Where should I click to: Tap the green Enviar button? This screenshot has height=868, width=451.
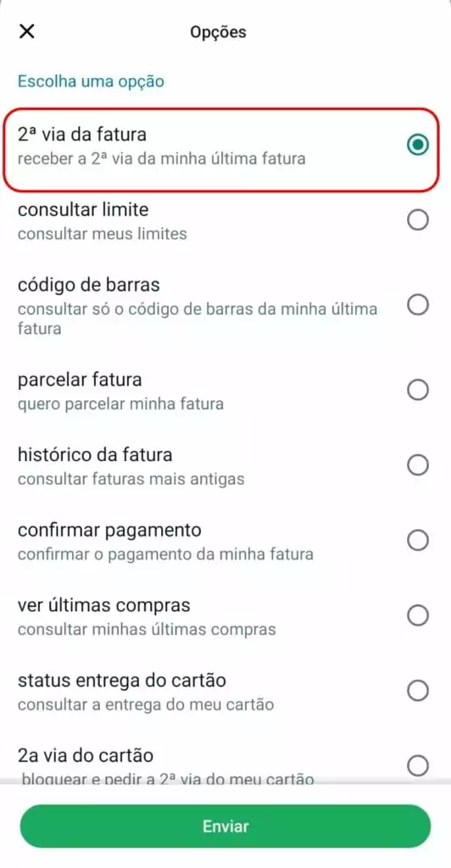click(x=225, y=826)
